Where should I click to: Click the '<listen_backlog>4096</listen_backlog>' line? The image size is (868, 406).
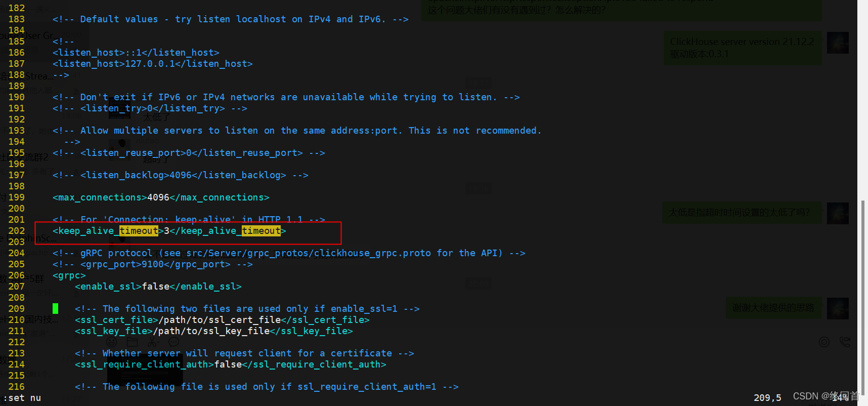pyautogui.click(x=181, y=175)
